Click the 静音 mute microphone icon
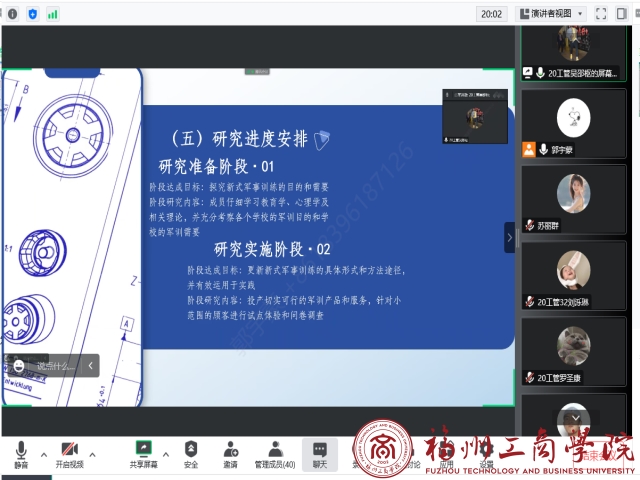Viewport: 640px width, 480px height. [x=21, y=450]
